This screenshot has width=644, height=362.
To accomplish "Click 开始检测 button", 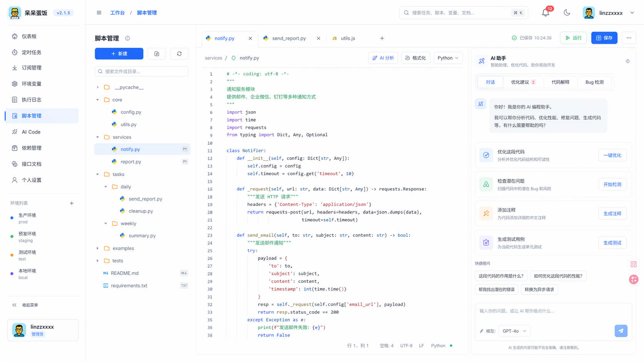I will pyautogui.click(x=612, y=185).
